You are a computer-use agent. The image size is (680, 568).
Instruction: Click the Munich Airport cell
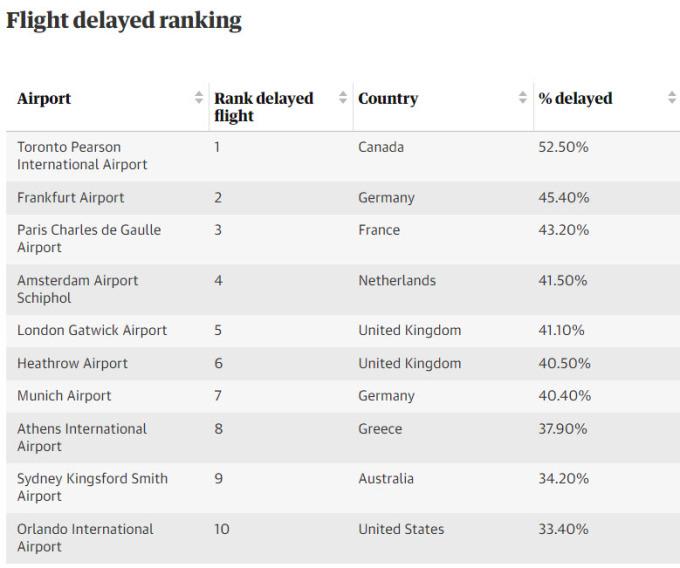(x=64, y=396)
